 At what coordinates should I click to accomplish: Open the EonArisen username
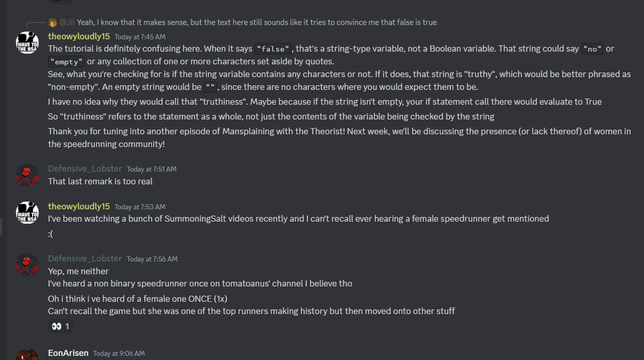click(68, 353)
